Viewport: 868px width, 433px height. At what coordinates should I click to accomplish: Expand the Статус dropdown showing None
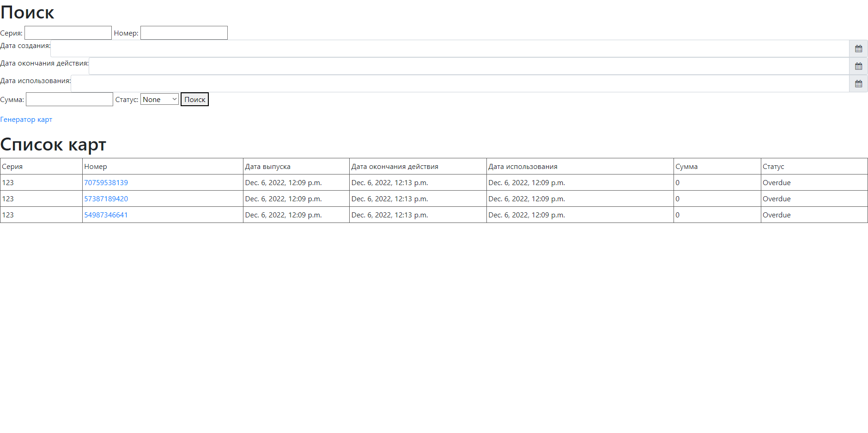click(x=159, y=99)
